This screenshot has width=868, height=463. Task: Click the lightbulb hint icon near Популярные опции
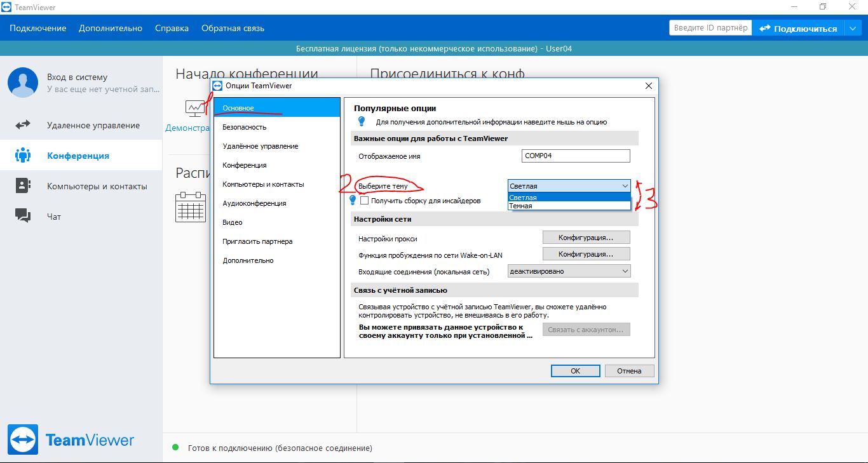click(362, 121)
